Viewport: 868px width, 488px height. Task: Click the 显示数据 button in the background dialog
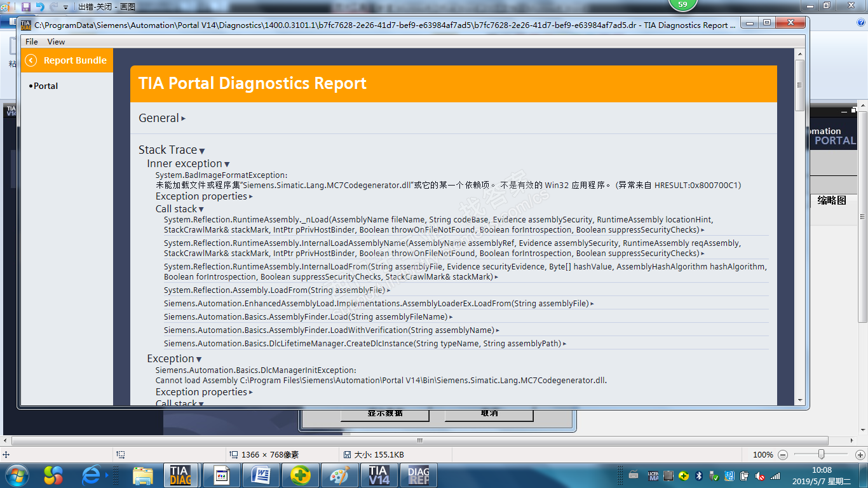point(385,413)
